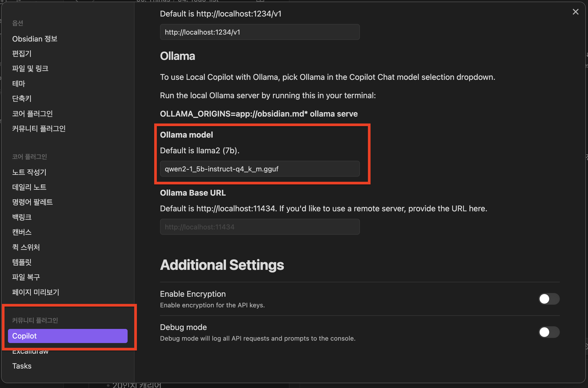This screenshot has width=588, height=388.
Task: Select 템플릿 settings entry
Action: coord(22,262)
